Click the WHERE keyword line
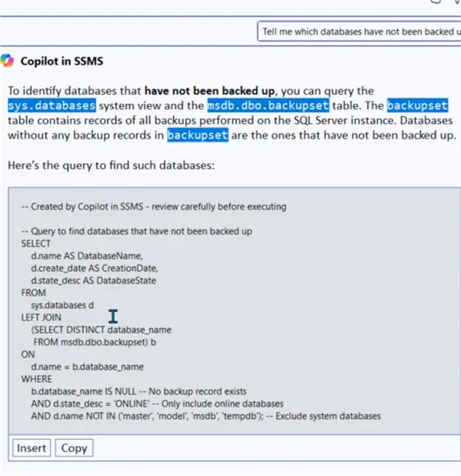Viewport: 461px width, 476px height. tap(37, 379)
